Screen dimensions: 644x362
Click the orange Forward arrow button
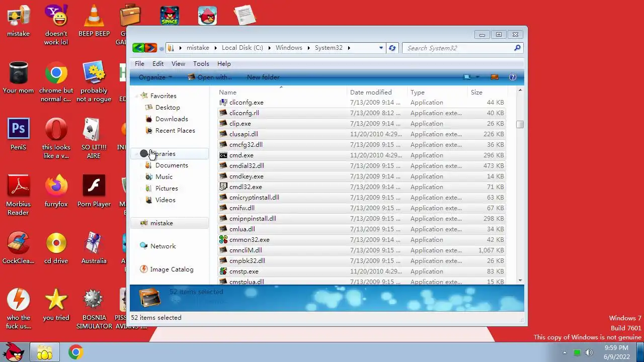pos(150,48)
